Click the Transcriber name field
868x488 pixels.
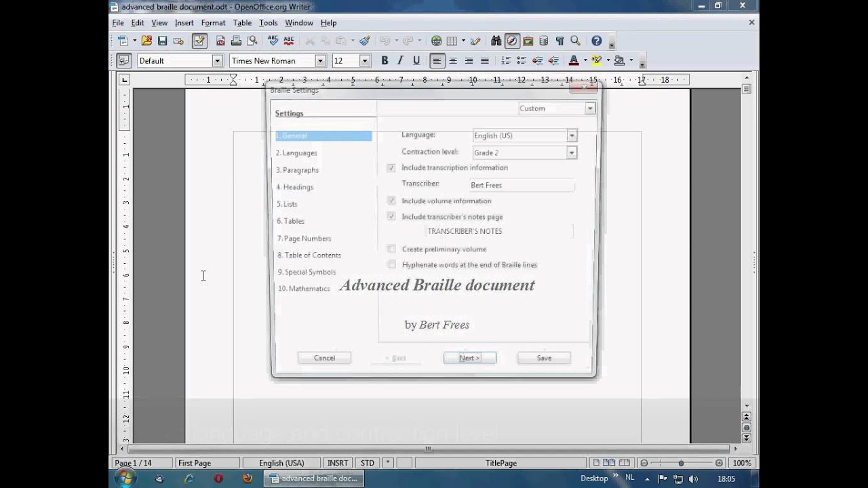[x=521, y=185]
